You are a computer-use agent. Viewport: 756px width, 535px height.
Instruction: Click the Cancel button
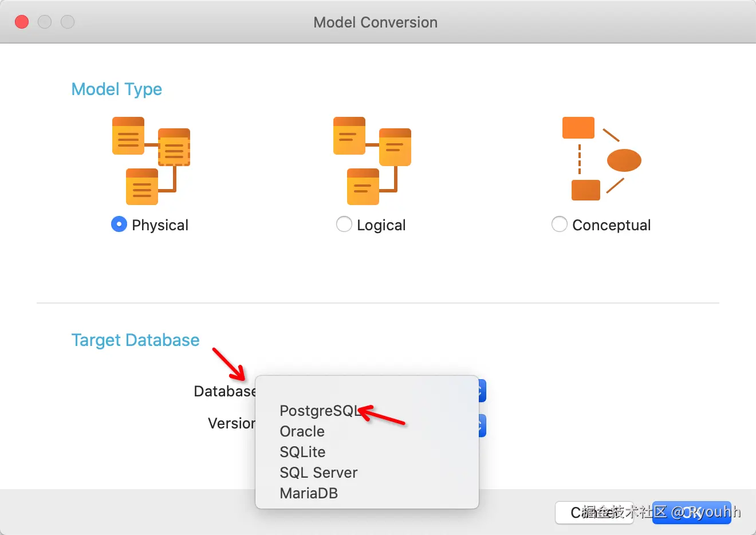tap(594, 513)
